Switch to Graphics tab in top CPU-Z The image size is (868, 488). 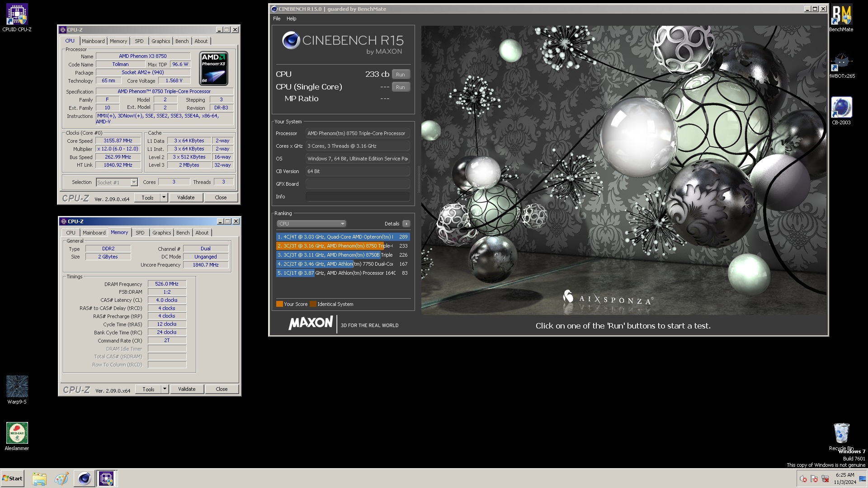tap(161, 41)
